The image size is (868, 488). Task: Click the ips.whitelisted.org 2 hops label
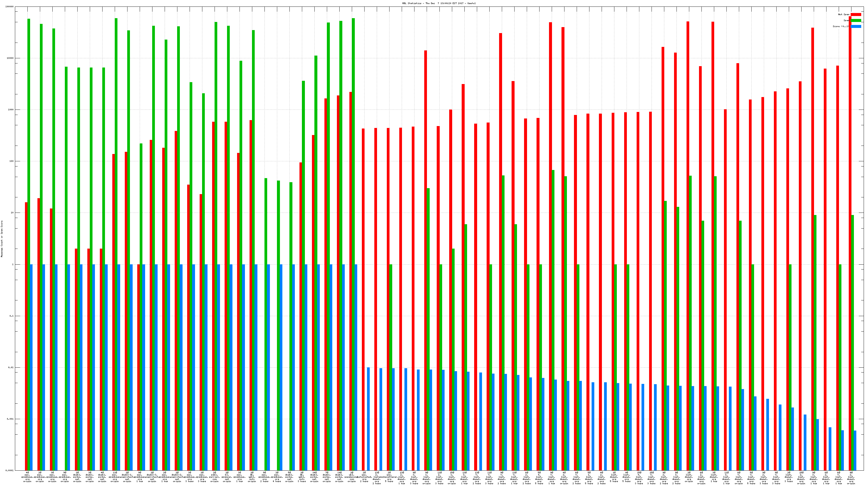click(x=364, y=477)
